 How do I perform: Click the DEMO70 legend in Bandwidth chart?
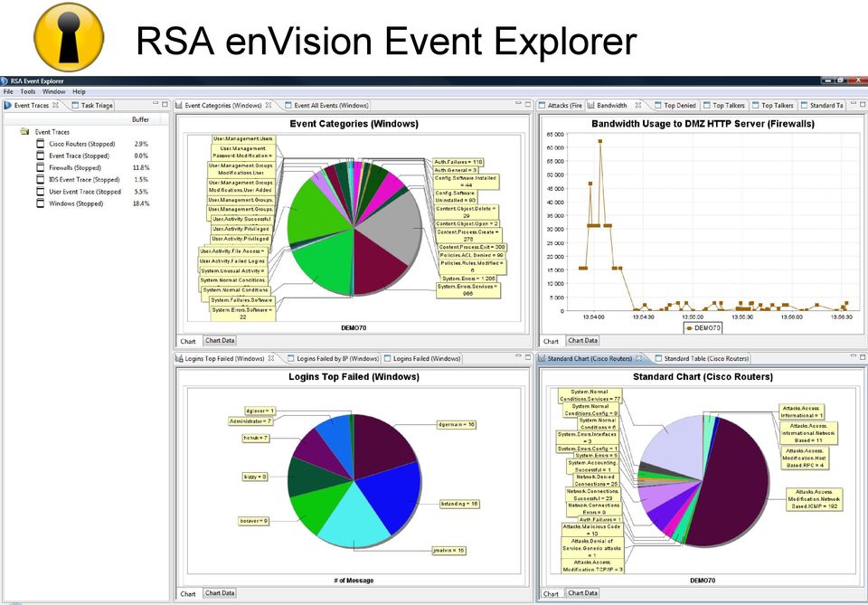703,327
